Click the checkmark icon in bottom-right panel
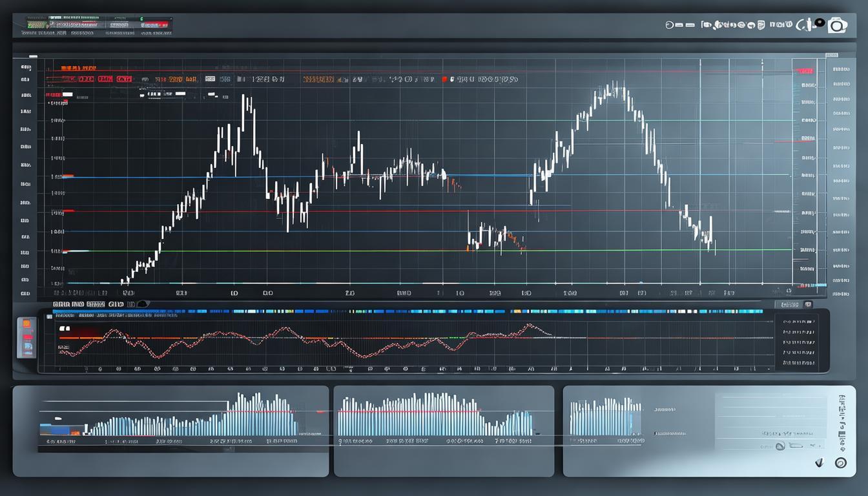 [820, 462]
